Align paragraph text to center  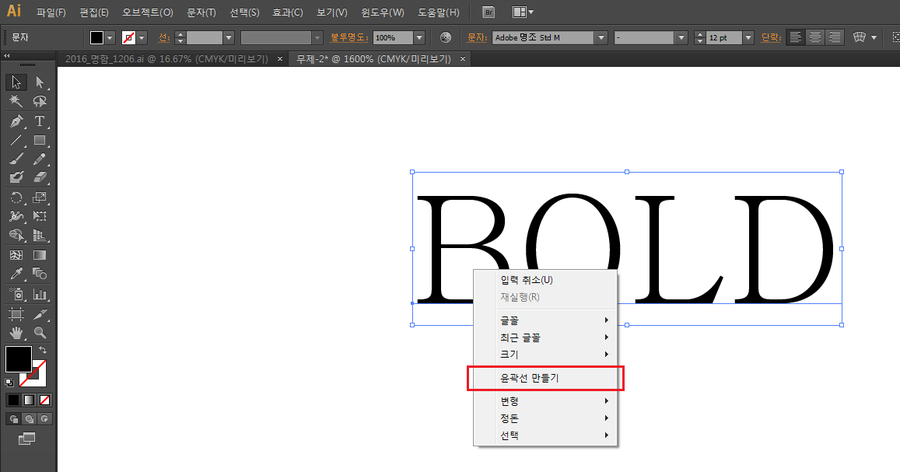815,37
